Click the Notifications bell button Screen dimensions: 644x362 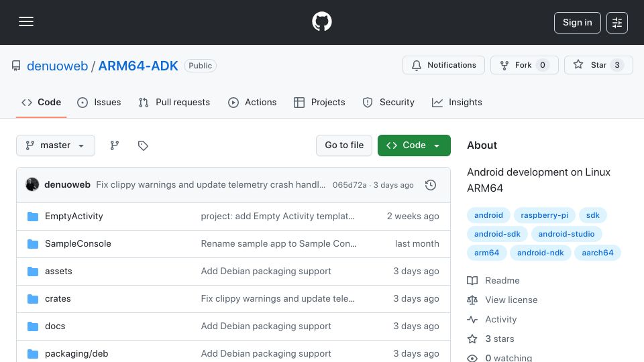click(443, 65)
